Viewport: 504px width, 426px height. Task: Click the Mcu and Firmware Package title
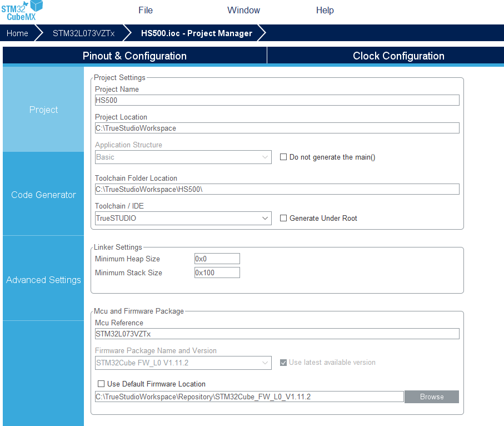click(138, 311)
